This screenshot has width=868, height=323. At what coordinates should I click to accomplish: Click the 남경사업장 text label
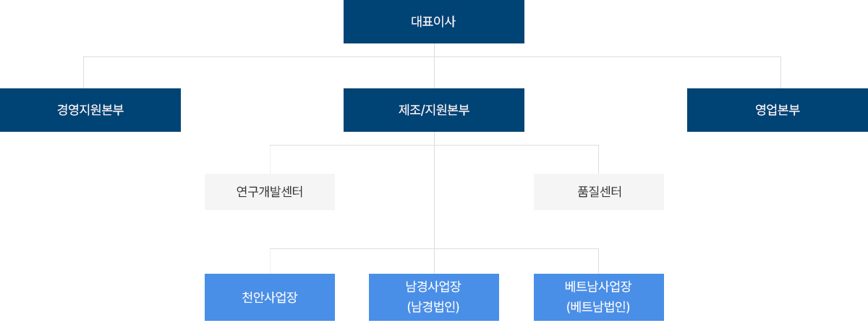click(433, 286)
